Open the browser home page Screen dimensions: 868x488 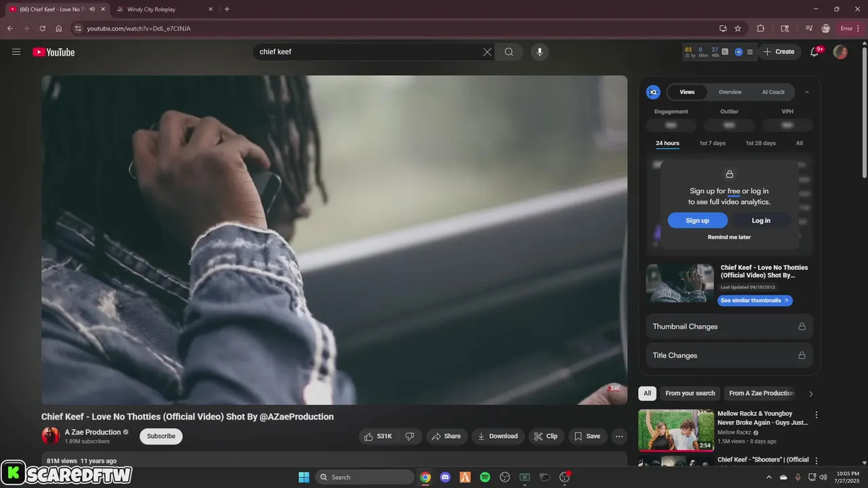pyautogui.click(x=59, y=28)
